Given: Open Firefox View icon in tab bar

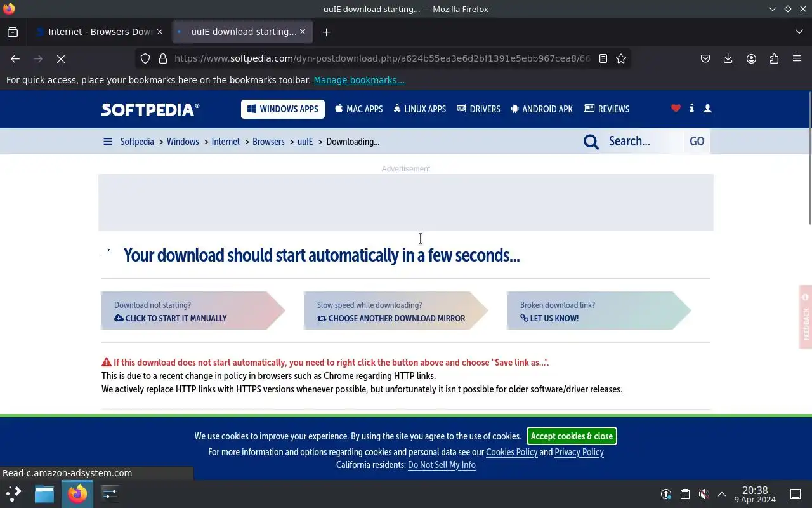Looking at the screenshot, I should click(13, 32).
